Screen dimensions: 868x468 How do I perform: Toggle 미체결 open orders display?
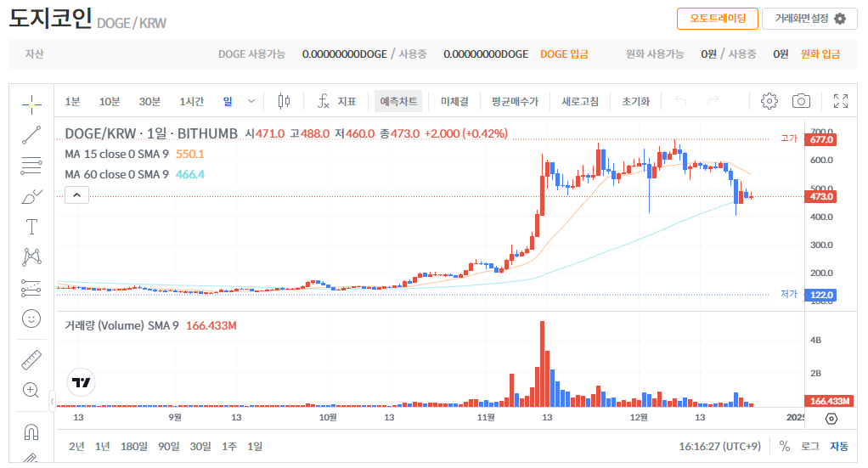(454, 101)
